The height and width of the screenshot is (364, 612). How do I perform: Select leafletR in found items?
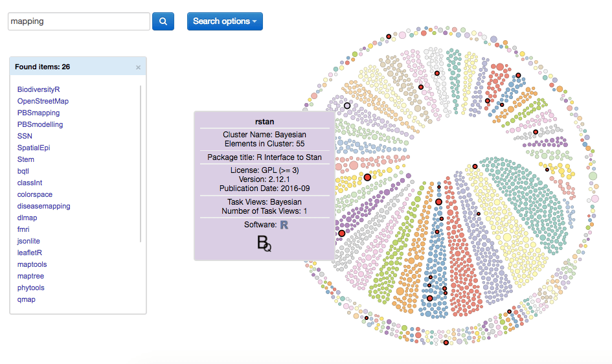click(x=30, y=253)
